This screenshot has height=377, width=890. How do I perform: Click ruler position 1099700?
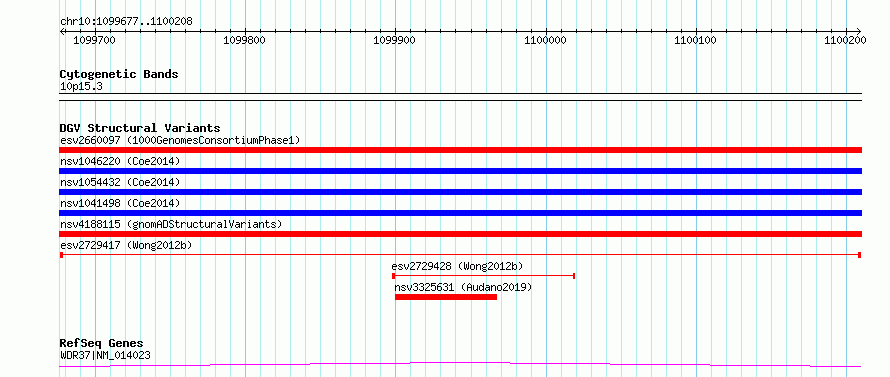tap(95, 40)
